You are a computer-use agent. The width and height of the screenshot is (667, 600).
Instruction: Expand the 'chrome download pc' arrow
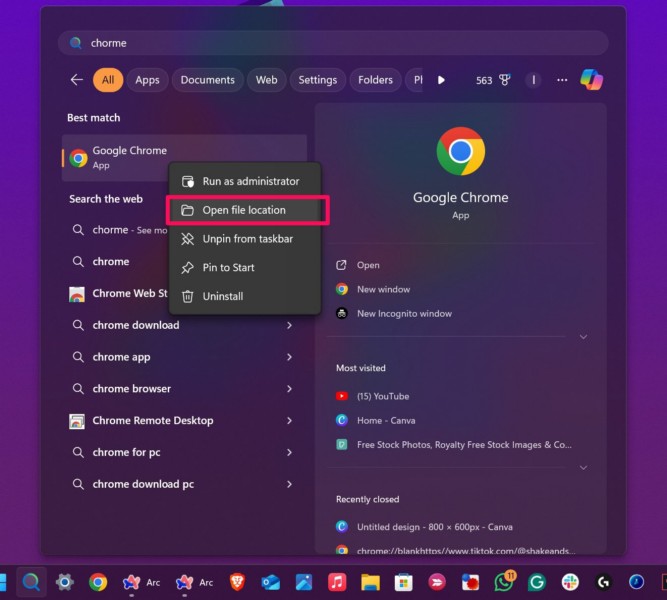coord(289,484)
